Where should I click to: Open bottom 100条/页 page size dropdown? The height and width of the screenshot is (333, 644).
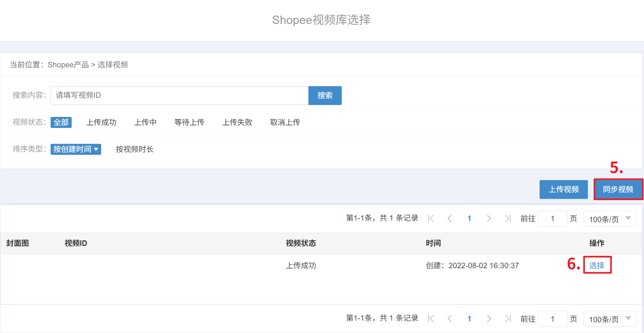click(x=610, y=319)
